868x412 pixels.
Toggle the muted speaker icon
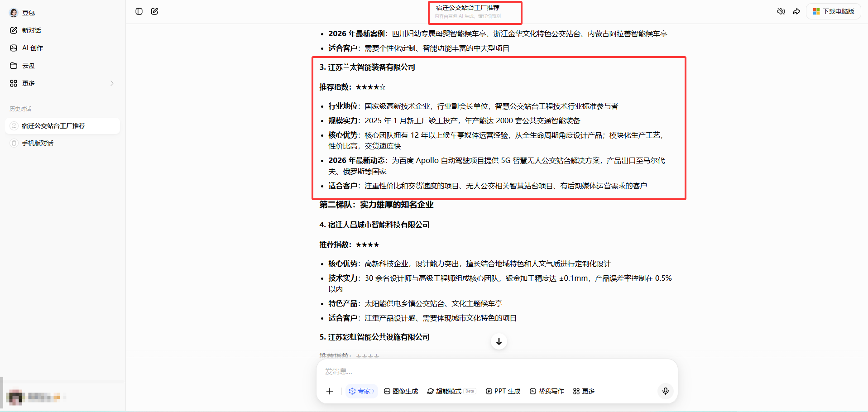(781, 11)
